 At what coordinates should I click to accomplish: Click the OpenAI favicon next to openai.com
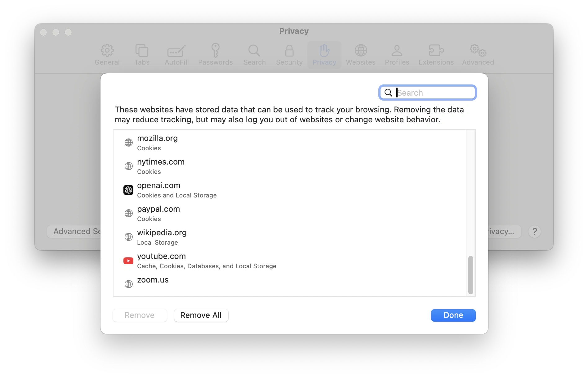pyautogui.click(x=128, y=190)
